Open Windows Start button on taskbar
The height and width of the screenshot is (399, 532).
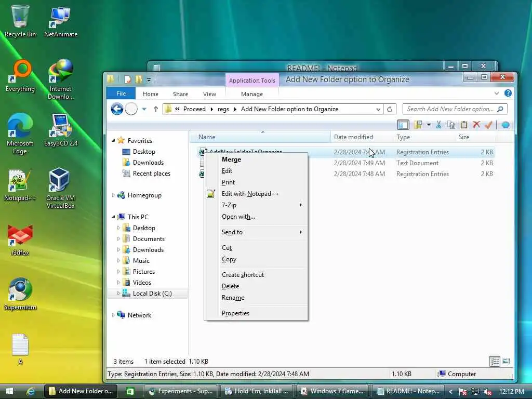(9, 391)
